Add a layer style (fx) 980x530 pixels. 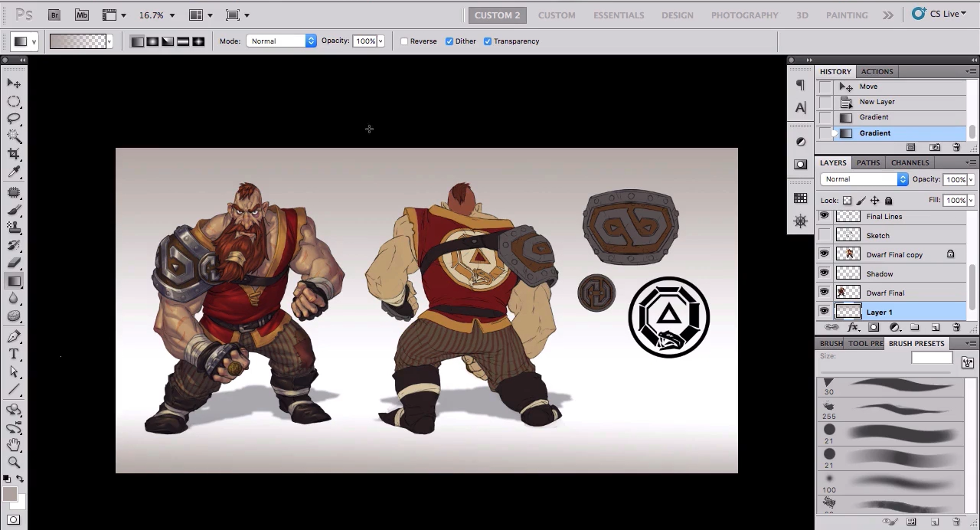(852, 328)
